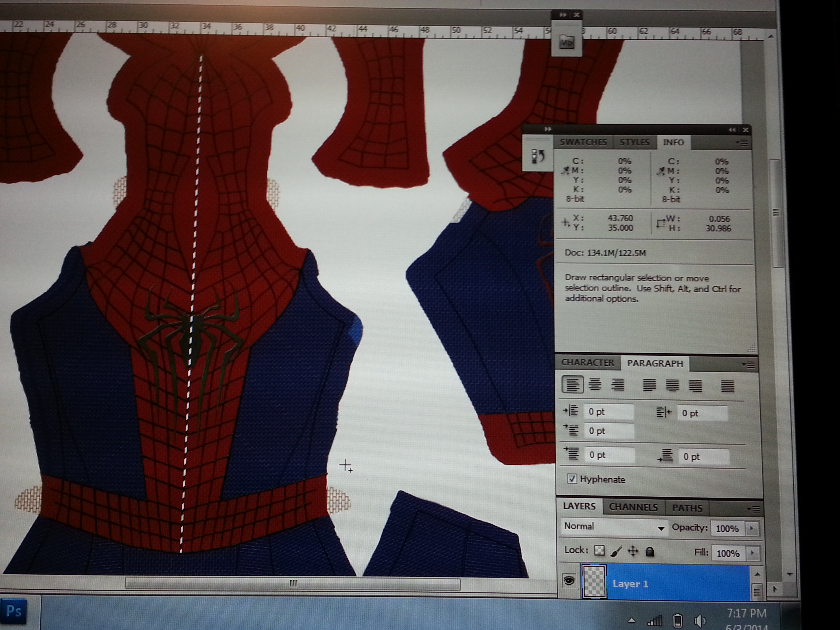Close the Mini Bridge dock
Screen dimensions: 840x630
point(576,15)
